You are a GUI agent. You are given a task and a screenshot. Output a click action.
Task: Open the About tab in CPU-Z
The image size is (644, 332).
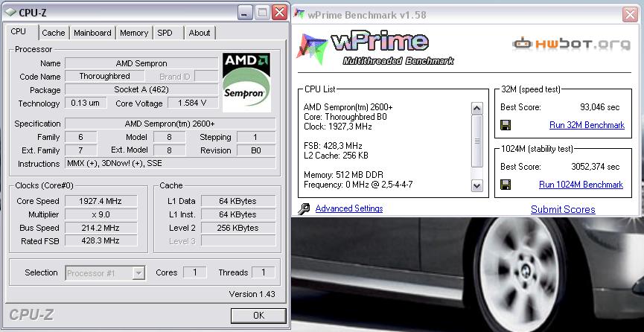click(200, 33)
